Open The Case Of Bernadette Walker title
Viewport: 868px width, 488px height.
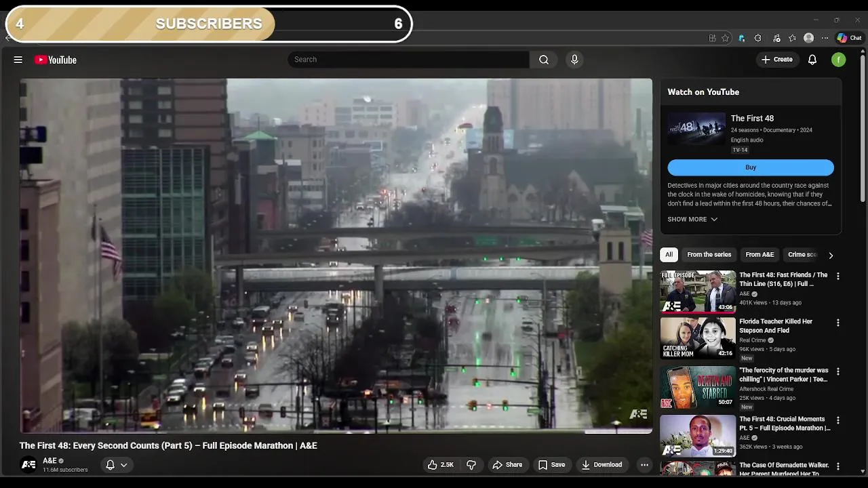click(x=785, y=469)
